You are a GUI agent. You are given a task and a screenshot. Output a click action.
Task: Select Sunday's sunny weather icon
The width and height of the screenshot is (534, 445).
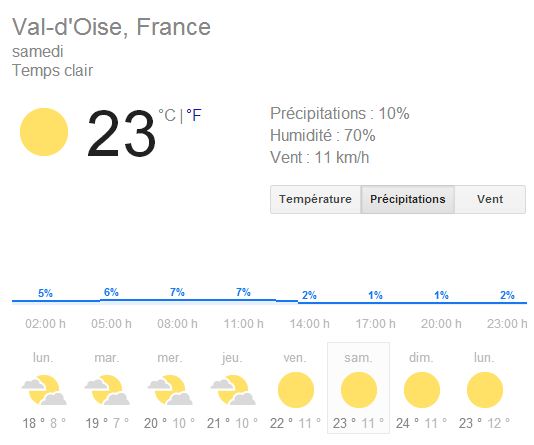422,390
